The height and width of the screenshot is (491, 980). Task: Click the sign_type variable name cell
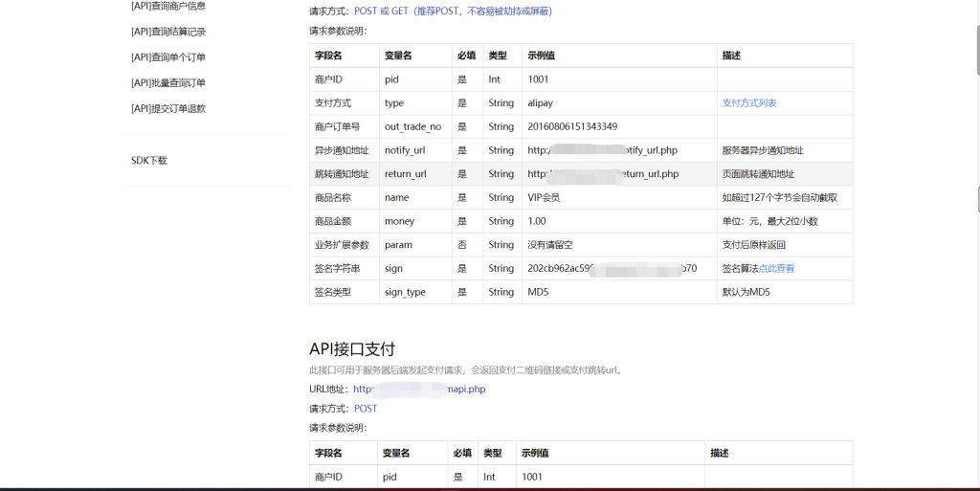coord(405,292)
